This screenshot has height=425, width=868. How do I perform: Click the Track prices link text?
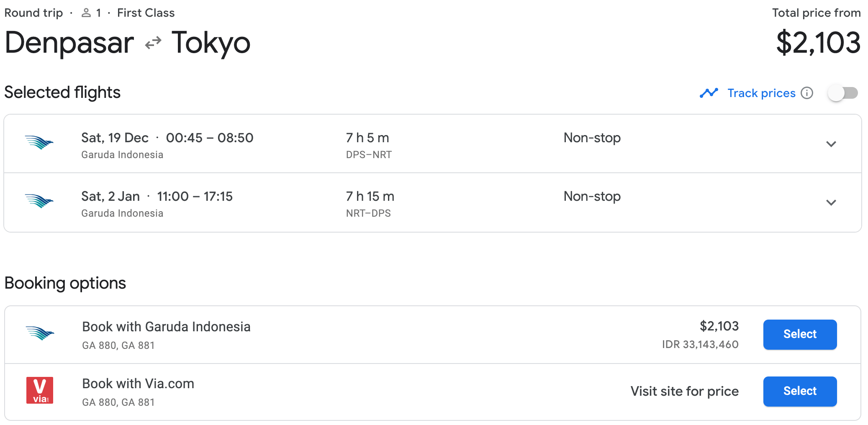click(x=761, y=93)
